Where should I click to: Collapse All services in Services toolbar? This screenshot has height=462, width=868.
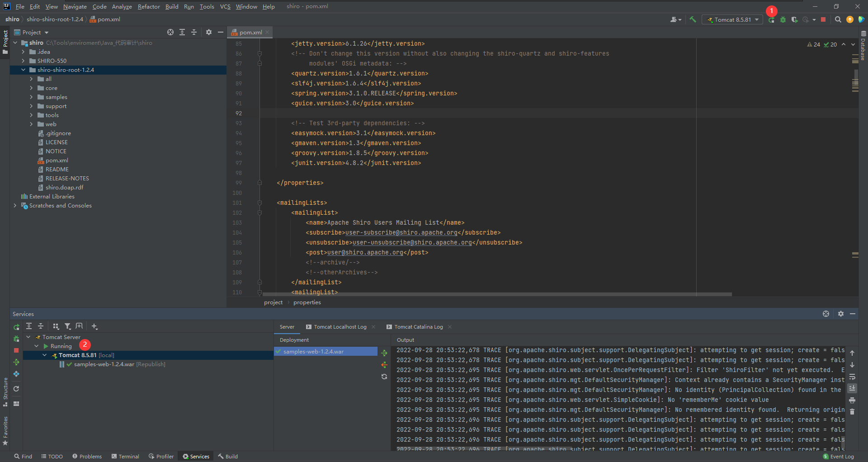pyautogui.click(x=41, y=326)
